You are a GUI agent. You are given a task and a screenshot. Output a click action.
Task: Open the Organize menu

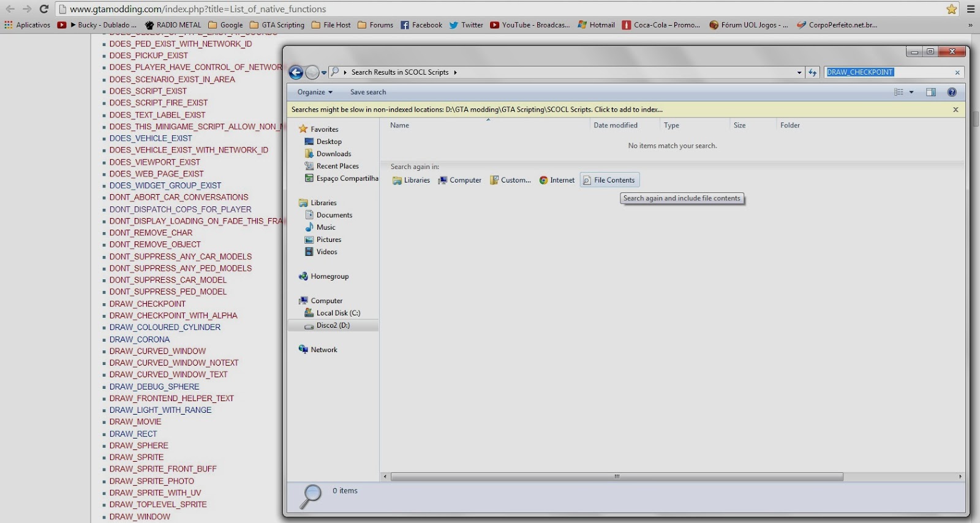[315, 92]
